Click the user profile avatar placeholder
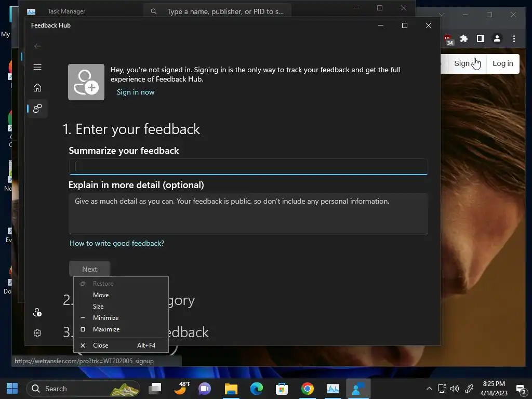The height and width of the screenshot is (399, 532). tap(86, 82)
